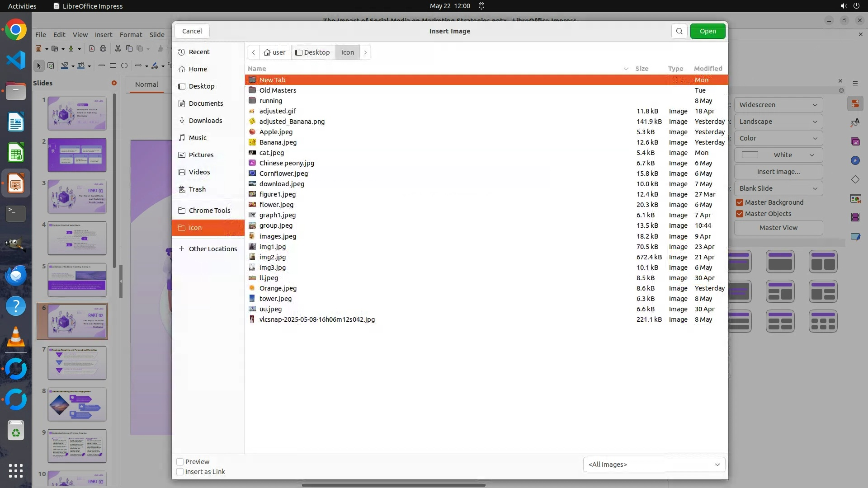Expand the All images file filter

coord(654,465)
